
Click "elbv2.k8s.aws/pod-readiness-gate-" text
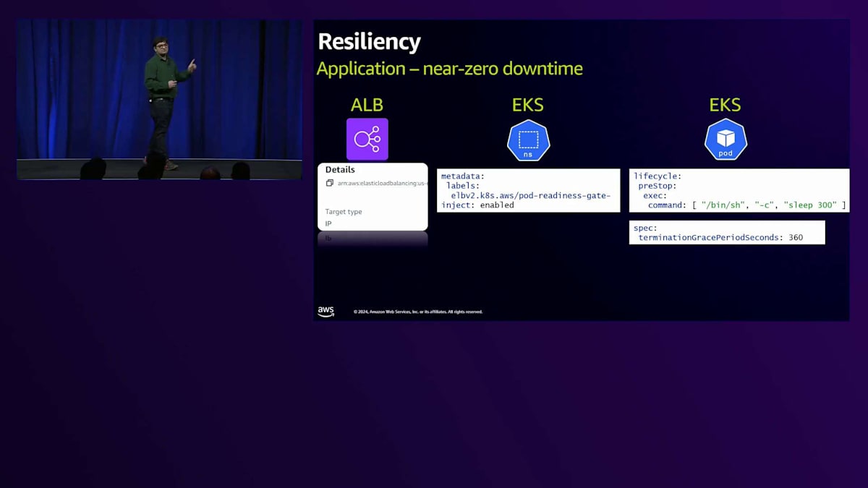[x=531, y=196]
